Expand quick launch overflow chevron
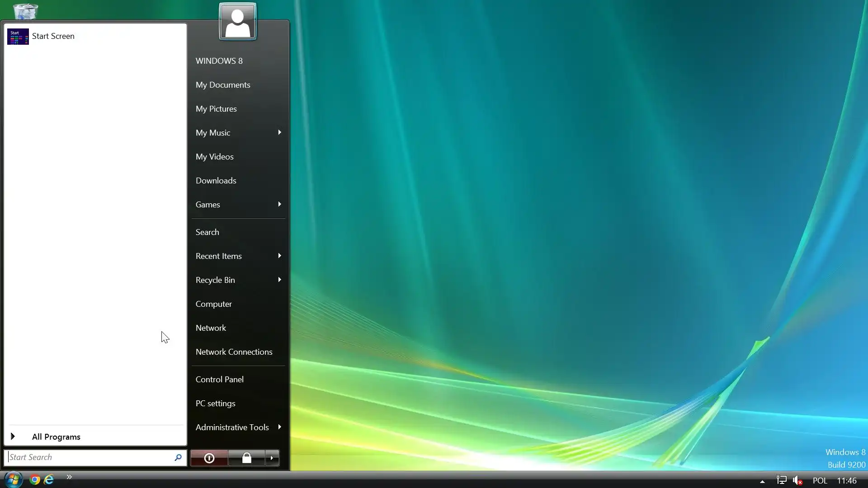Viewport: 868px width, 488px height. click(x=69, y=477)
